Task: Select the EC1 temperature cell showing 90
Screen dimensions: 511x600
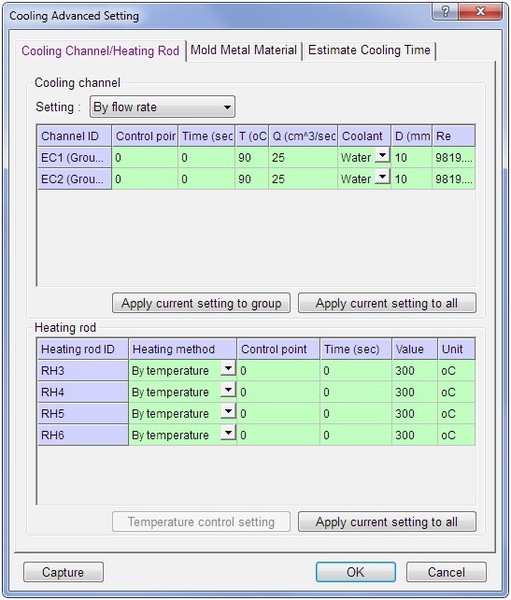Action: (x=252, y=158)
